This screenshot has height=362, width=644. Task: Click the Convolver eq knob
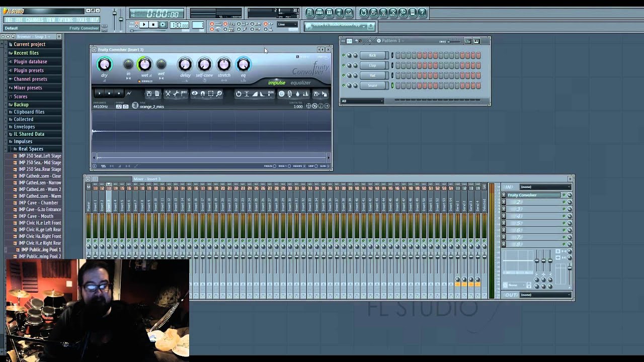[243, 64]
